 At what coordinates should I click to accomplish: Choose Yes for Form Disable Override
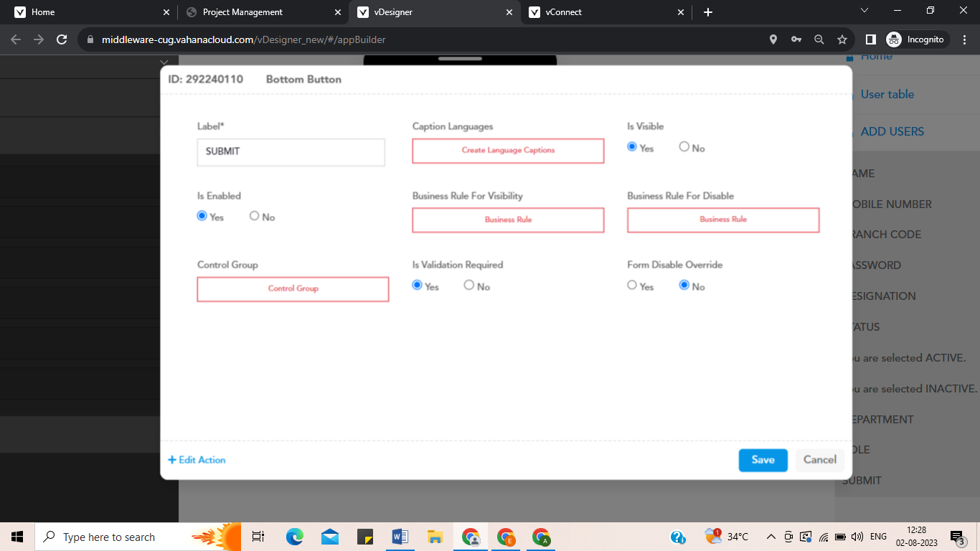coord(632,286)
